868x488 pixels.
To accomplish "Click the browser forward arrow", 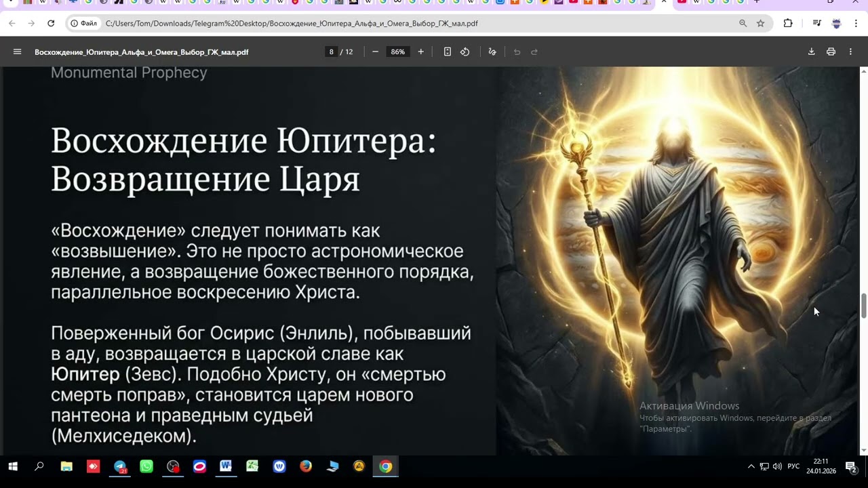I will tap(31, 23).
